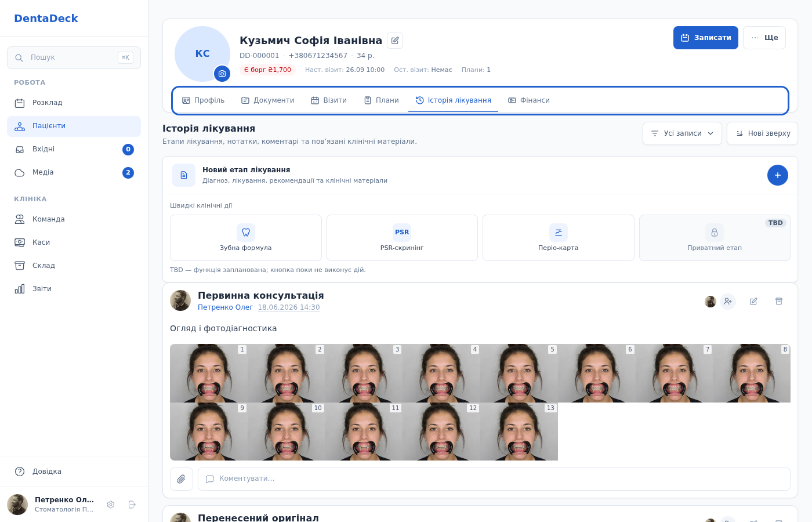Open Звіти in the sidebar
This screenshot has width=812, height=522.
[74, 289]
